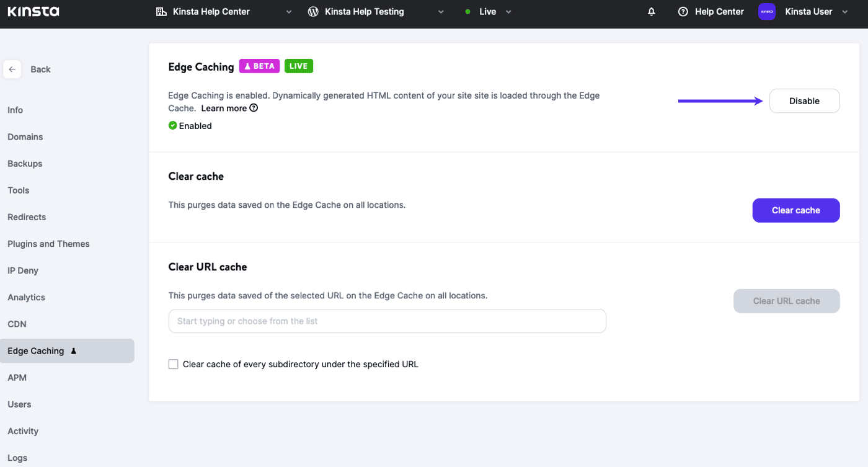This screenshot has width=868, height=467.
Task: Open the notifications bell
Action: tap(651, 12)
